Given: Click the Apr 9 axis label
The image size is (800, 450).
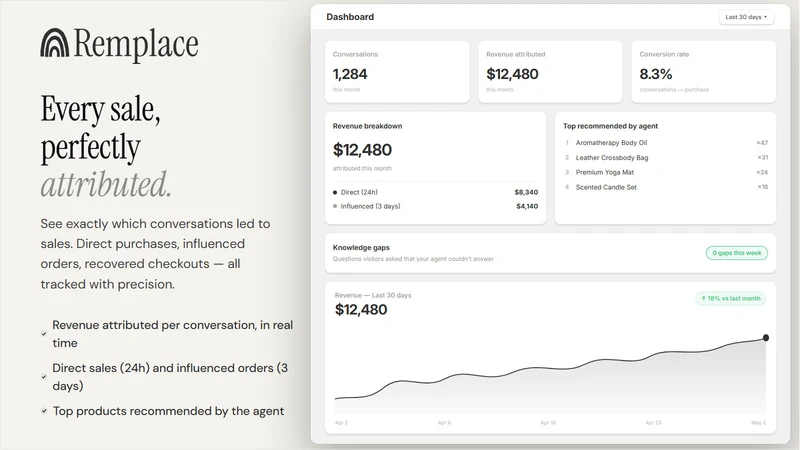Looking at the screenshot, I should [444, 423].
